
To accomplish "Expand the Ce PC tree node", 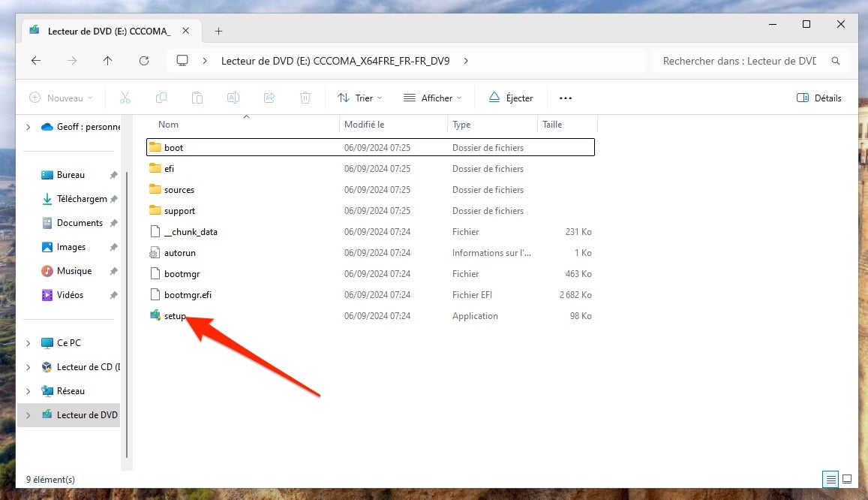I will (29, 343).
